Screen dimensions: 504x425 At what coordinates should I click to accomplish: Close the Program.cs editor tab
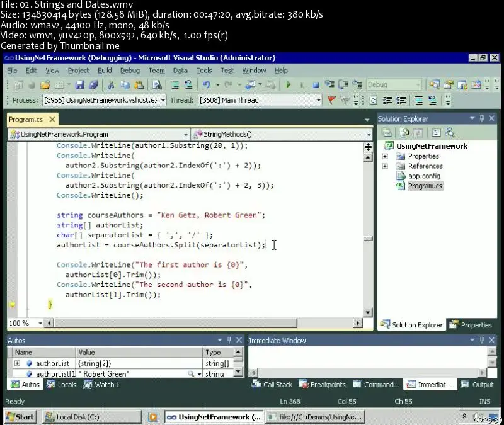point(52,120)
